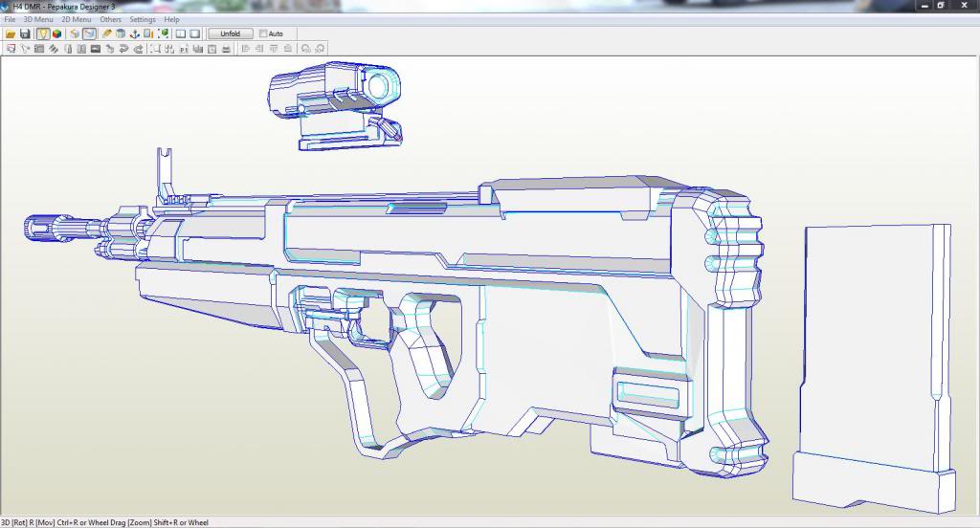980x528 pixels.
Task: Click the dashed rectangle selection icon
Action: 155,49
